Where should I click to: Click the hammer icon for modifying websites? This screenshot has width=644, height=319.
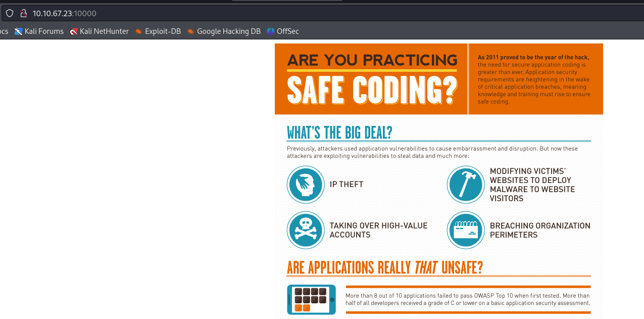[466, 185]
